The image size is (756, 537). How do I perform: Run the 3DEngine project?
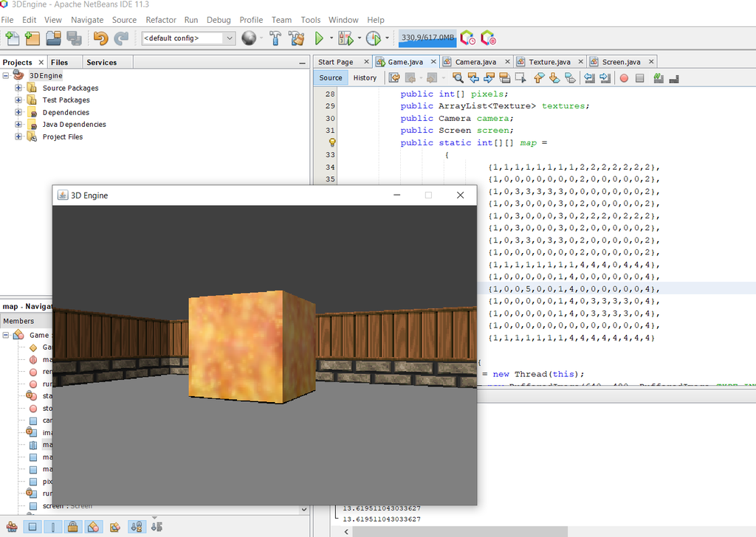pyautogui.click(x=319, y=38)
